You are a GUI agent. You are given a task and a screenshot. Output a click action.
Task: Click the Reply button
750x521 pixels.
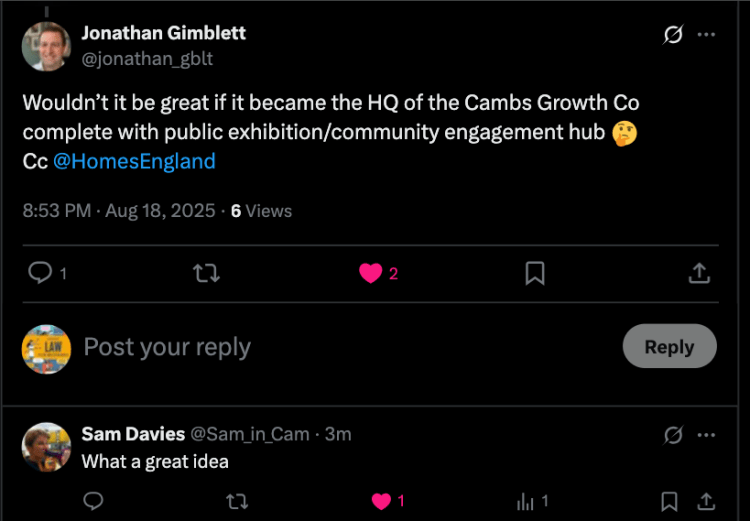point(669,346)
